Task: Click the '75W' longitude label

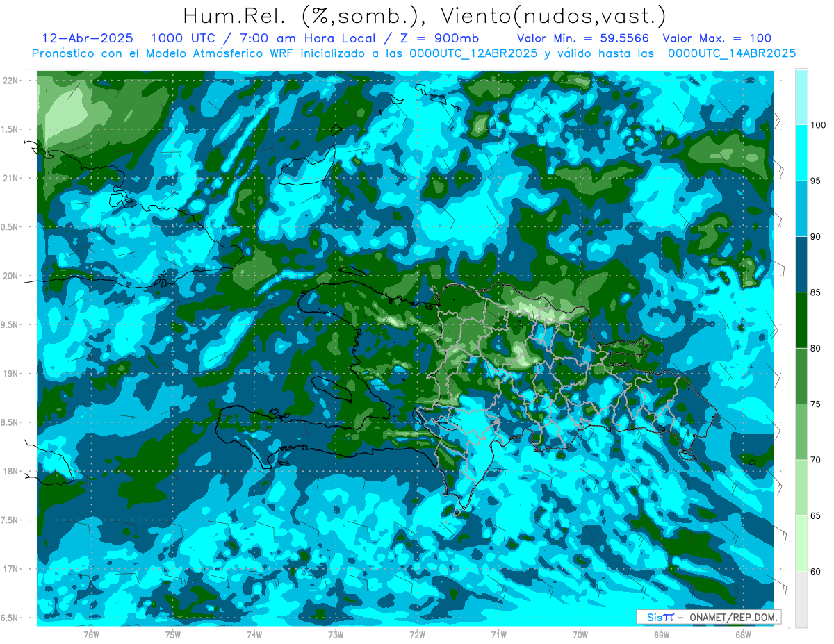Action: coord(173,635)
